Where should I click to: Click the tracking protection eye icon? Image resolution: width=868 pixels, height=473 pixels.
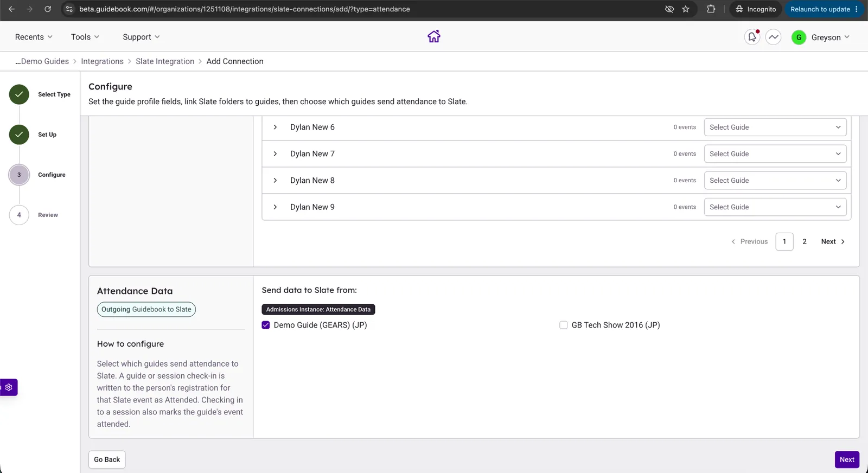click(x=669, y=9)
